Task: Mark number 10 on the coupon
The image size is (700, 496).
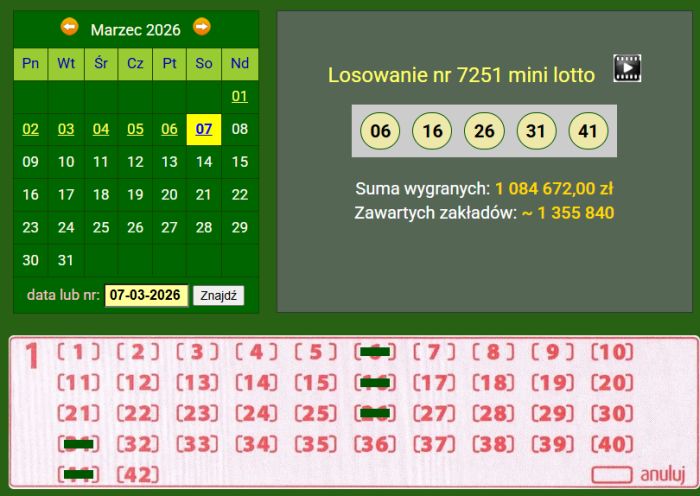Action: (x=612, y=352)
